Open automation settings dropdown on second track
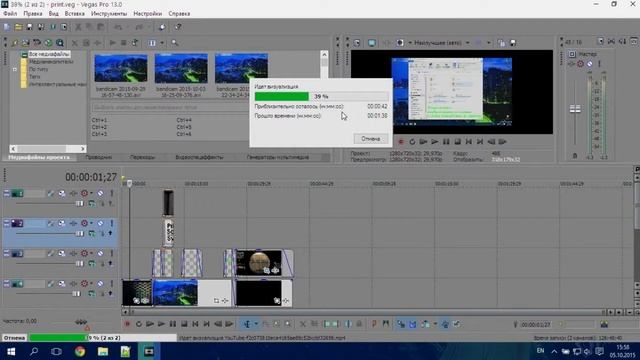The width and height of the screenshot is (640, 360). click(x=91, y=223)
